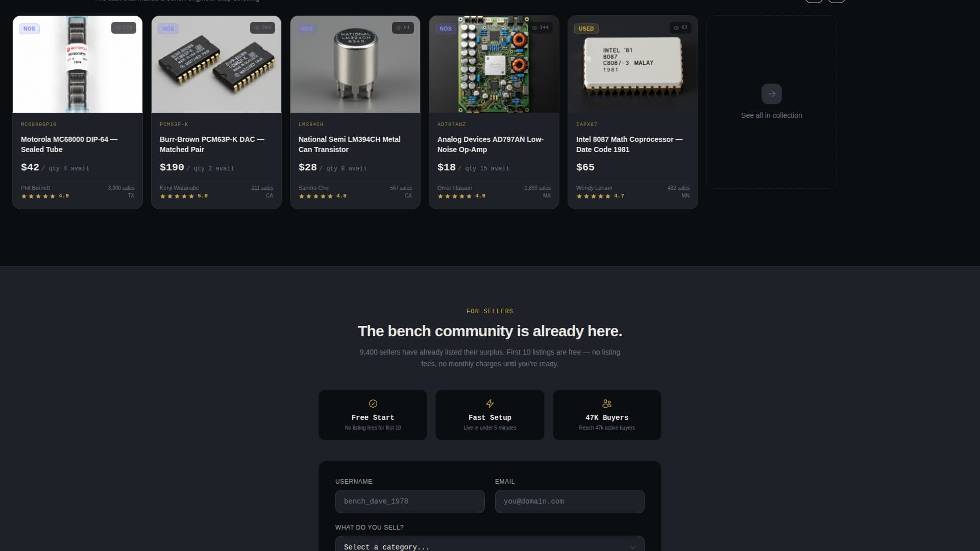
Task: Click seller name Sandra Chu
Action: pos(313,188)
